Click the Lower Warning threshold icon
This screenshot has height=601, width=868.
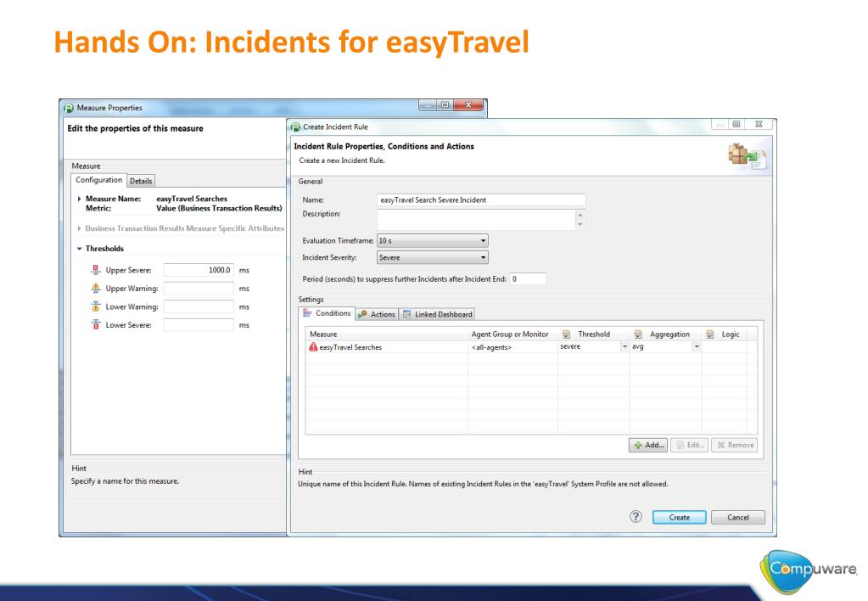(x=96, y=306)
